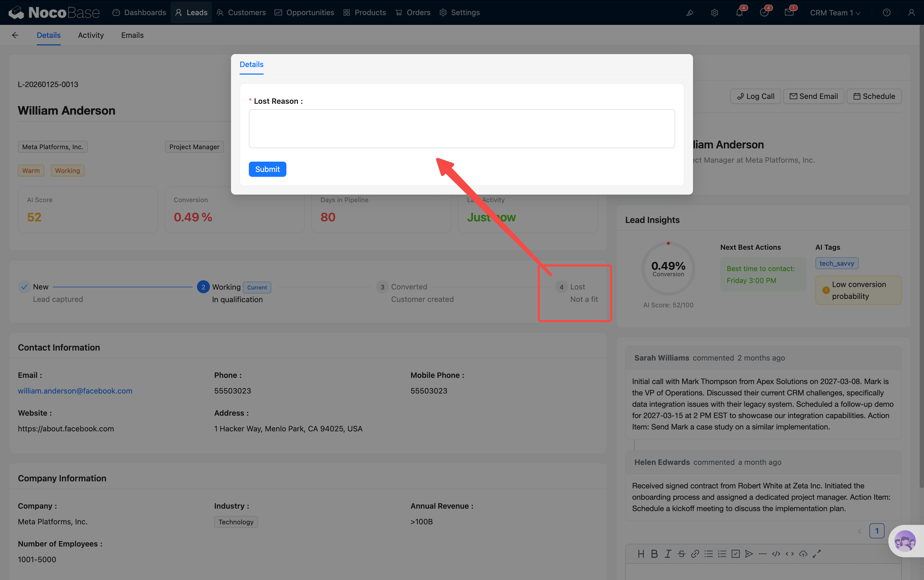Open the tasks checkmark icon with badge
The image size is (924, 580).
(764, 13)
